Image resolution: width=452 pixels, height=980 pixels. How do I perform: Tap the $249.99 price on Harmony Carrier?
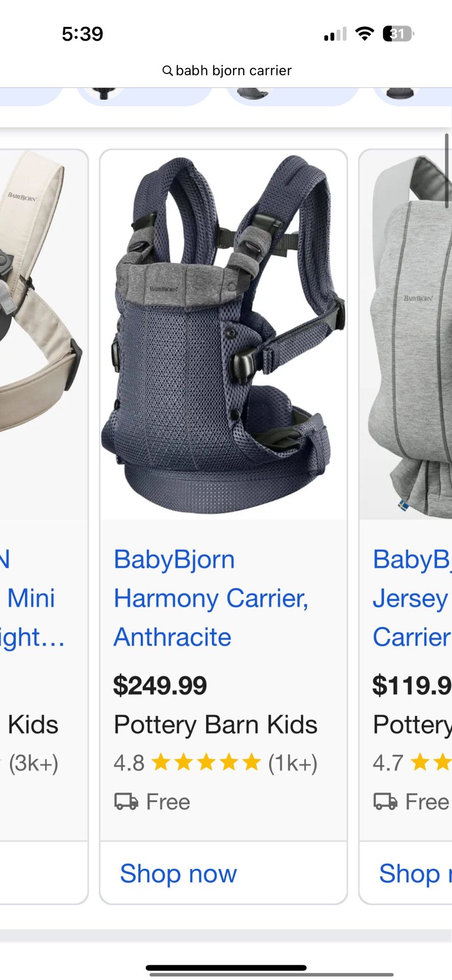pos(160,685)
